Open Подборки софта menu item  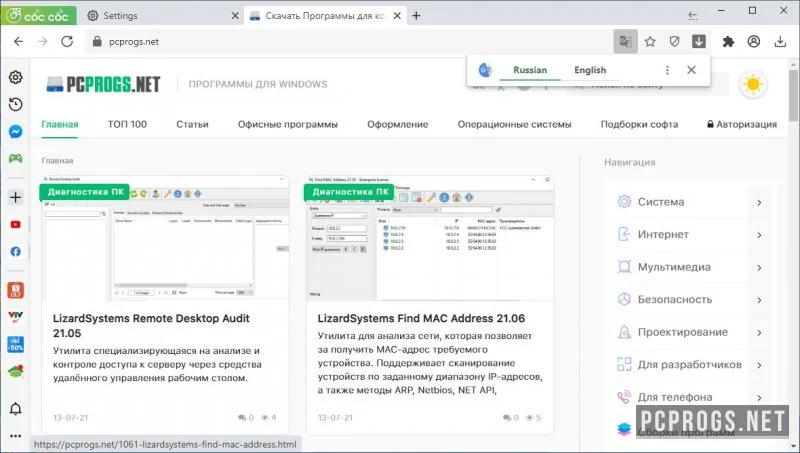[x=639, y=124]
